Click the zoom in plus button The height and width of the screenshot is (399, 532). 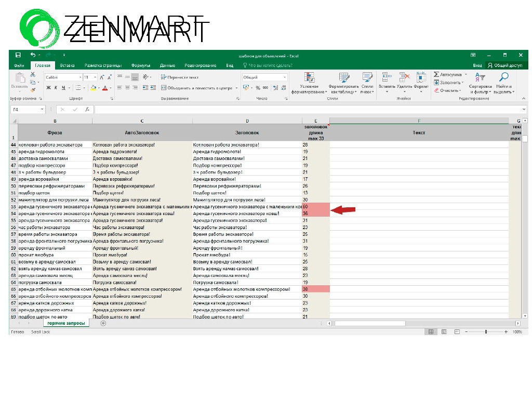pyautogui.click(x=506, y=332)
